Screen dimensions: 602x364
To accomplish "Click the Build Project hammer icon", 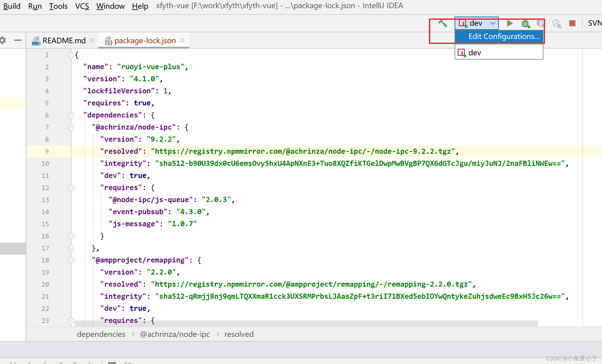I will coord(443,23).
